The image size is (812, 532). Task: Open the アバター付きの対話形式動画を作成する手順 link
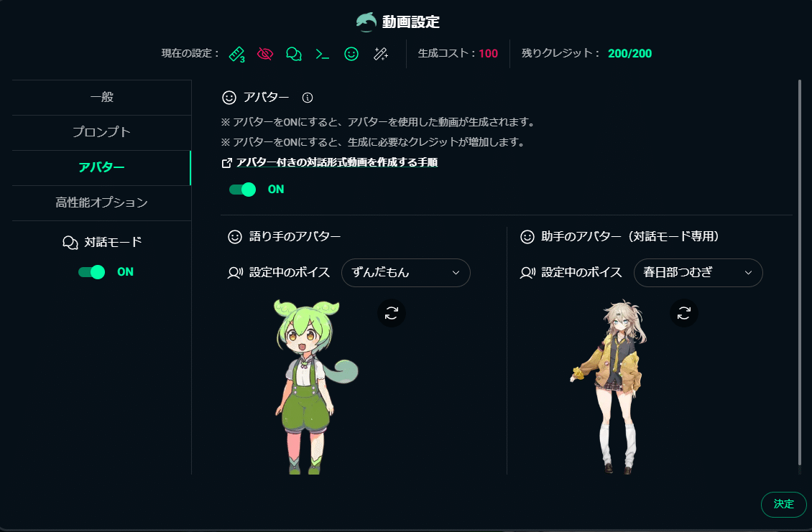(x=337, y=162)
